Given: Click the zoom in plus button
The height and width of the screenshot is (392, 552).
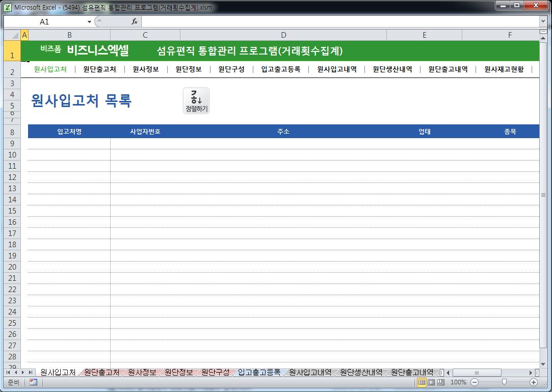Looking at the screenshot, I should coord(534,382).
